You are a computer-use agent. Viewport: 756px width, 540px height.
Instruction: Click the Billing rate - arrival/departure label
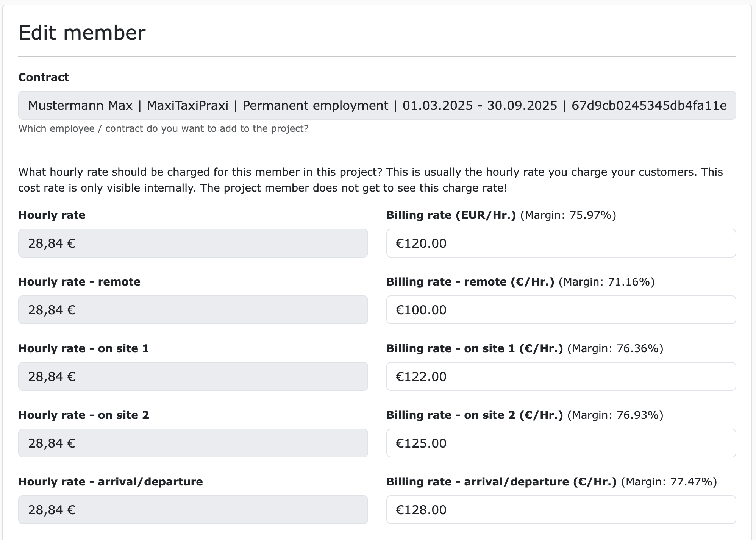click(501, 482)
